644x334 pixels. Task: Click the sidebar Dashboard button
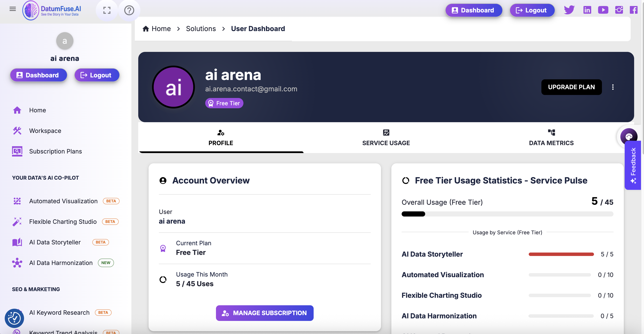pos(38,75)
